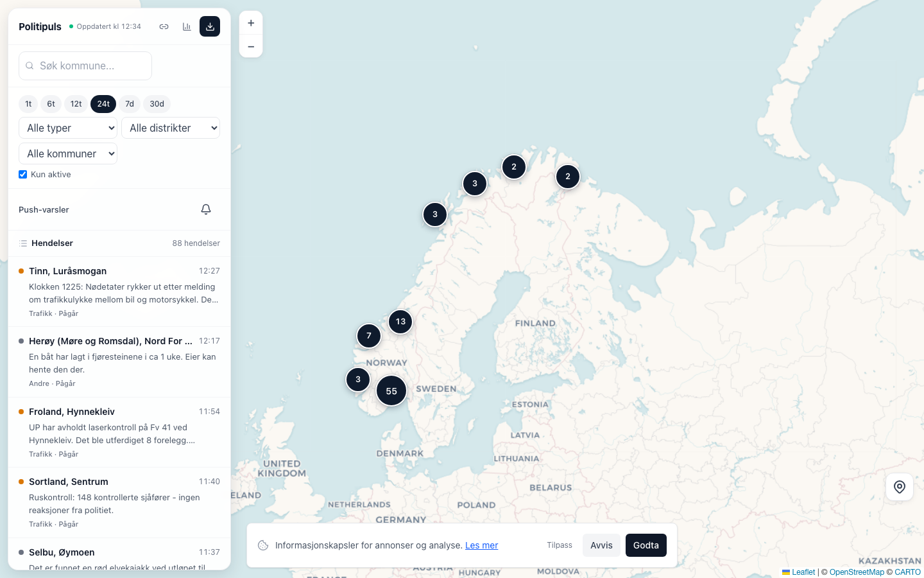Open map cluster with 55 events
This screenshot has width=924, height=578.
[x=391, y=391]
